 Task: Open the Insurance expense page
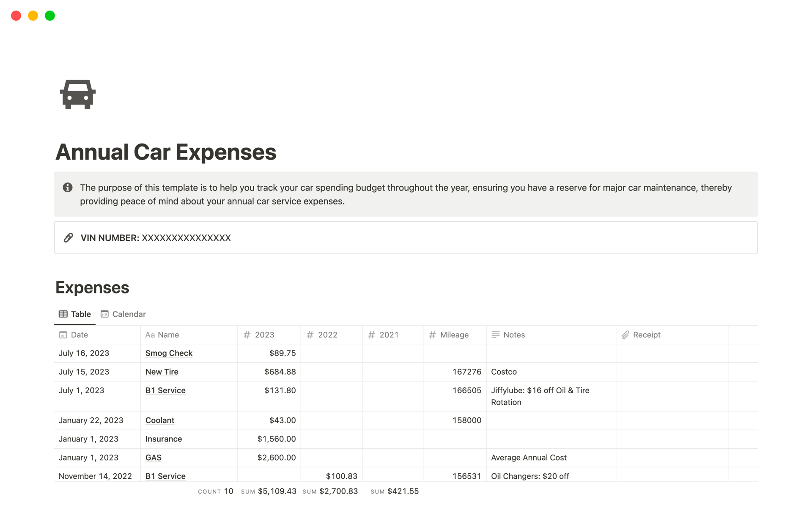[163, 439]
